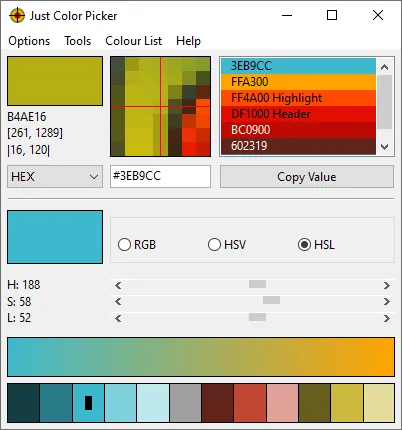Click the blue-to-orange gradient bar
This screenshot has width=402, height=430.
201,357
